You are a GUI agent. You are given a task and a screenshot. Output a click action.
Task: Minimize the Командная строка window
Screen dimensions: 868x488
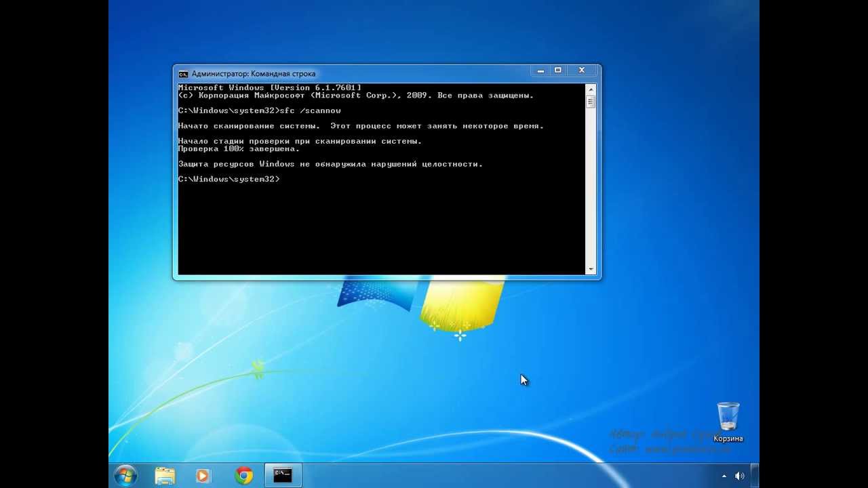540,70
